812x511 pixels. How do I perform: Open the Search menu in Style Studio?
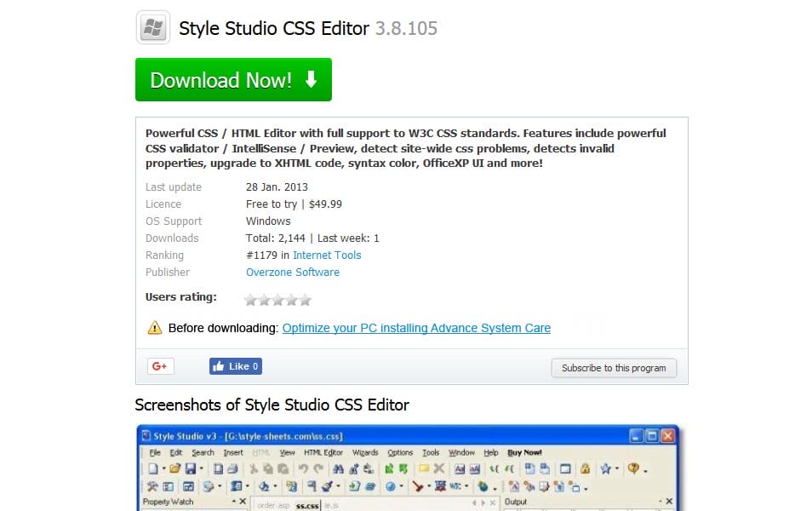[203, 452]
